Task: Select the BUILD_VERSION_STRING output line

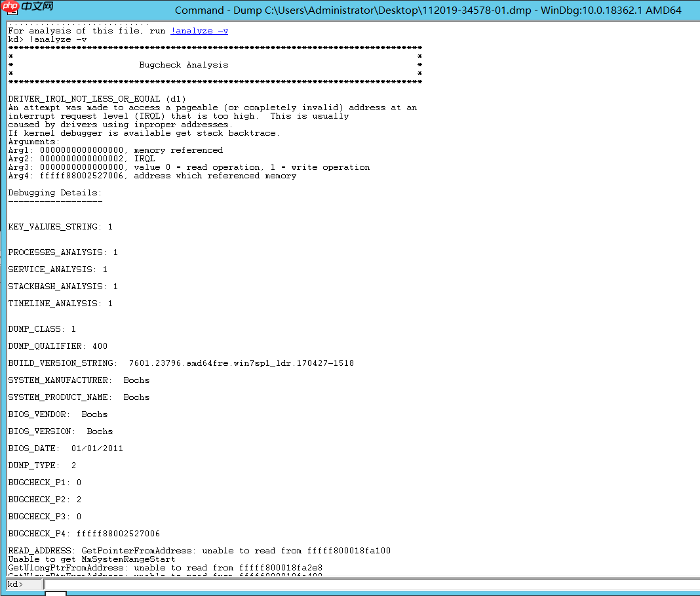Action: click(180, 363)
